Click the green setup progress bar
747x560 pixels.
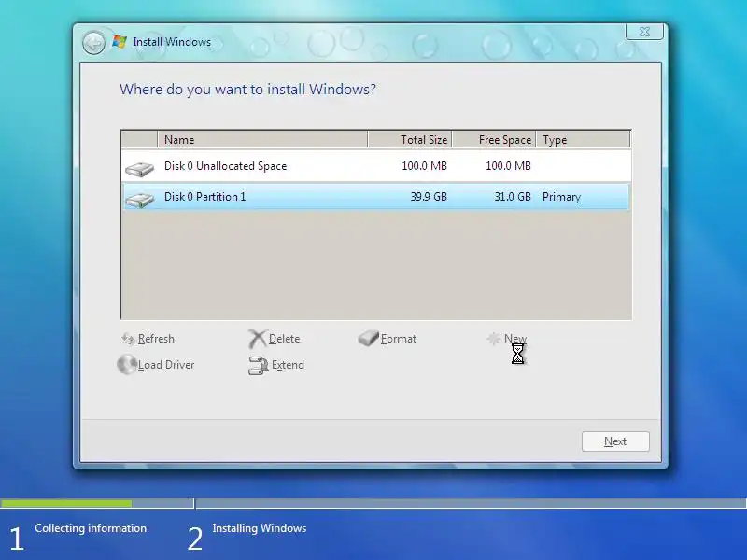coord(66,503)
